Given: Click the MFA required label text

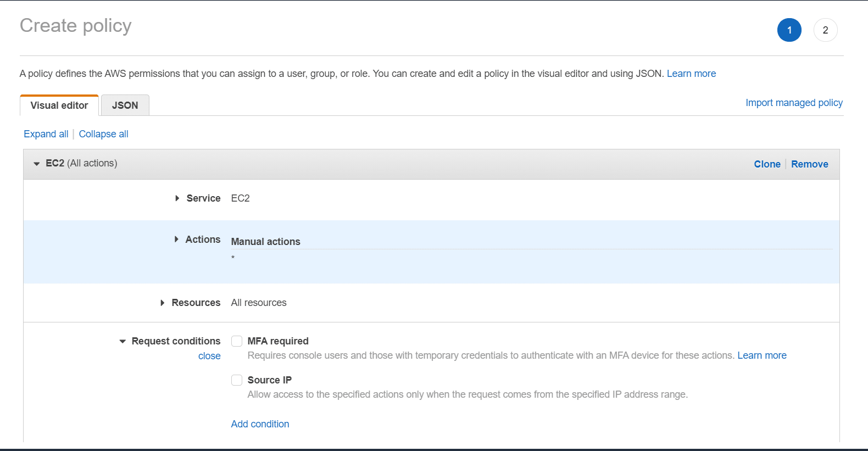Looking at the screenshot, I should click(x=278, y=341).
